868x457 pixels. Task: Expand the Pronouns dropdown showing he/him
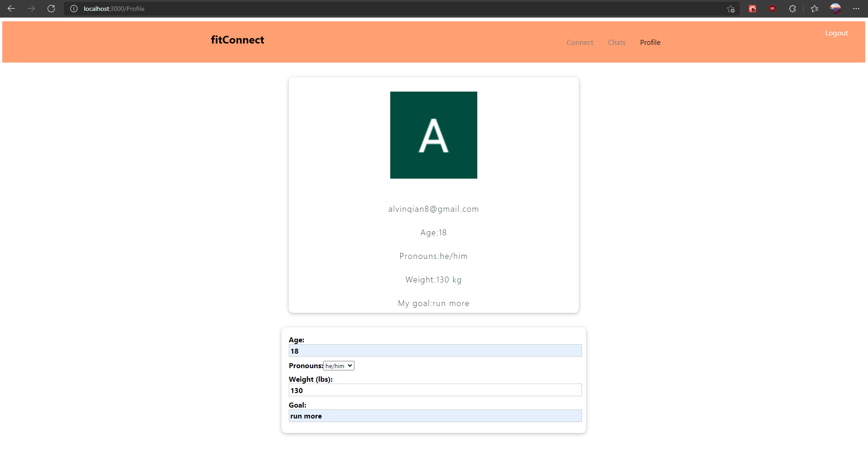tap(339, 366)
